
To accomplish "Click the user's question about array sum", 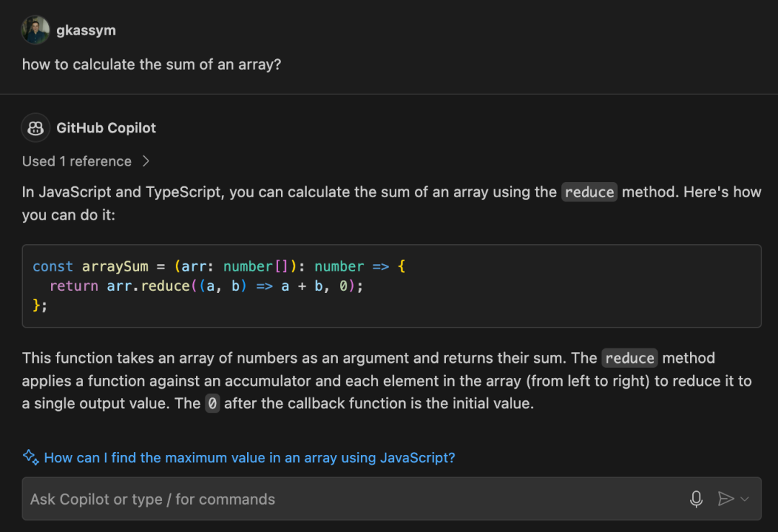I will (x=151, y=64).
